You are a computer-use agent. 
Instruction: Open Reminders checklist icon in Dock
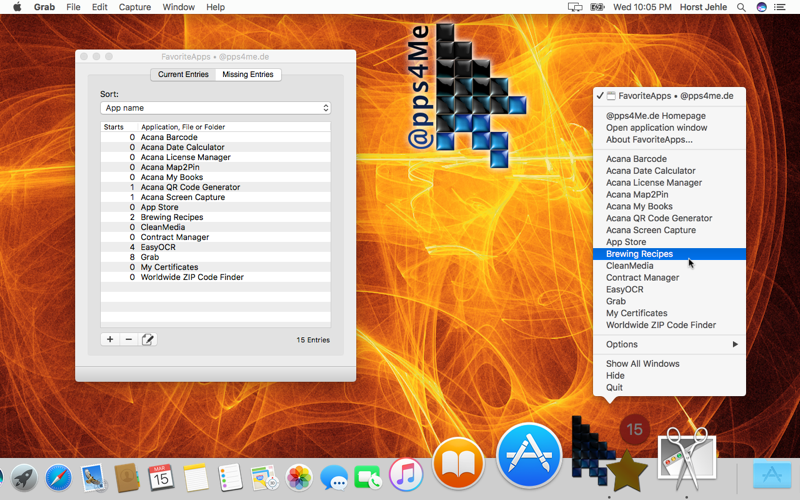click(230, 478)
